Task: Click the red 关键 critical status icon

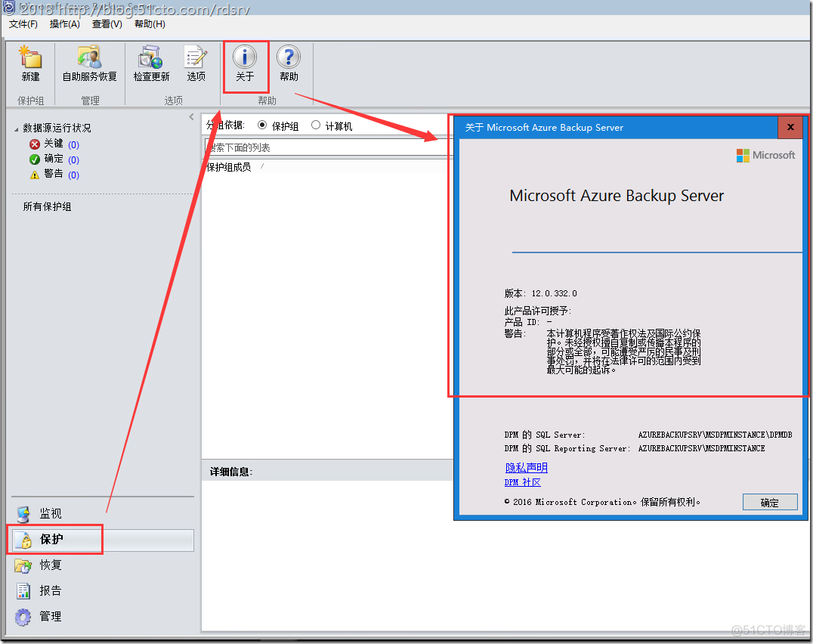Action: pyautogui.click(x=35, y=144)
